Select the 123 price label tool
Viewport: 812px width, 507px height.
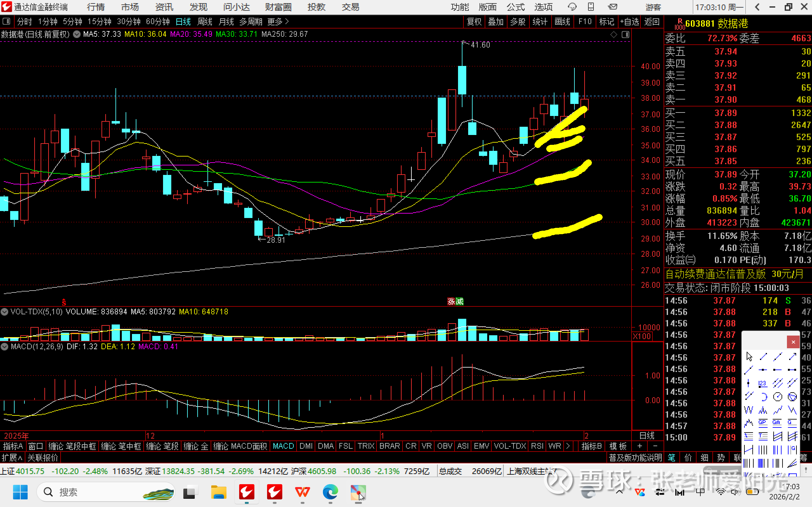tap(763, 383)
